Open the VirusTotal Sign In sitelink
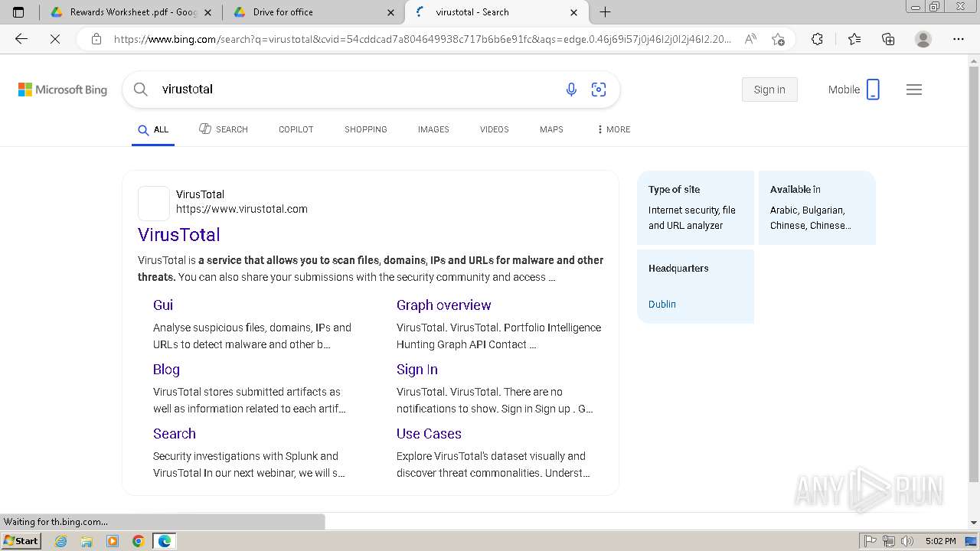This screenshot has width=980, height=551. coord(417,370)
